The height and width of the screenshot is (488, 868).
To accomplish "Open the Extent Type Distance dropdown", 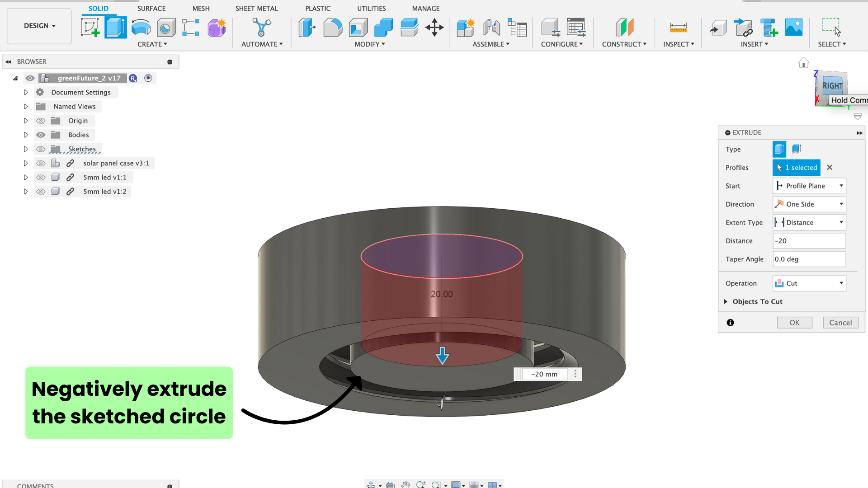I will point(809,222).
